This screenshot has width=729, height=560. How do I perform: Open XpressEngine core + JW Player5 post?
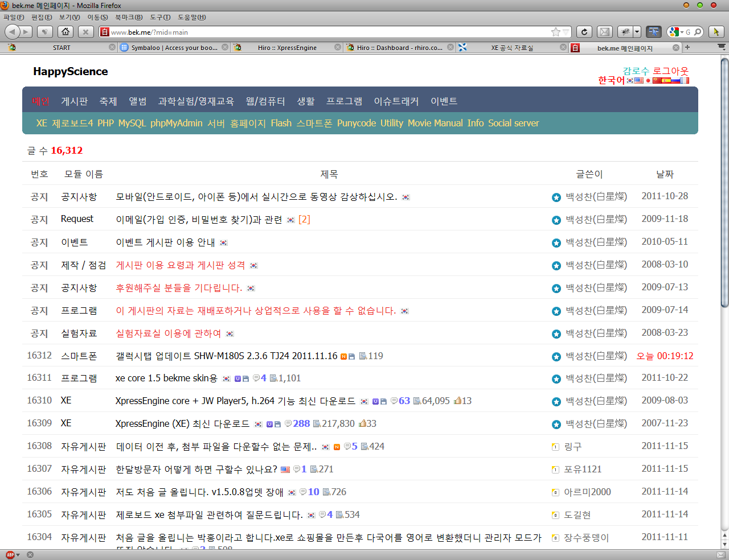click(x=235, y=401)
